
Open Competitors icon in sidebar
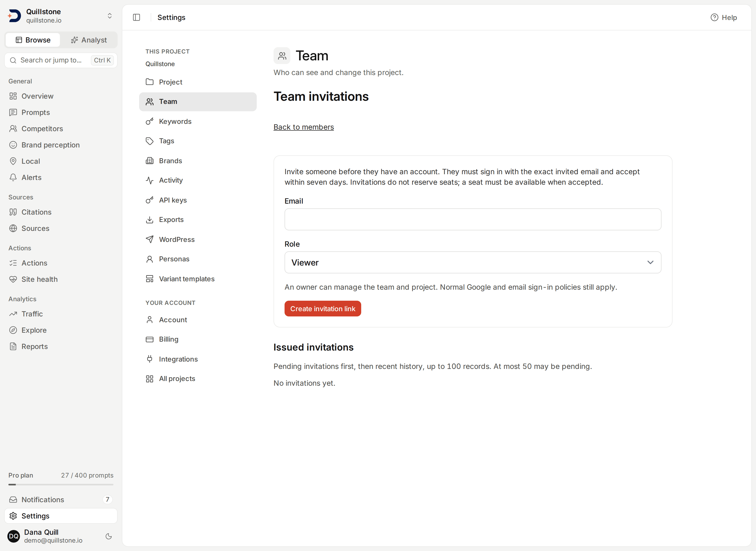pyautogui.click(x=13, y=129)
